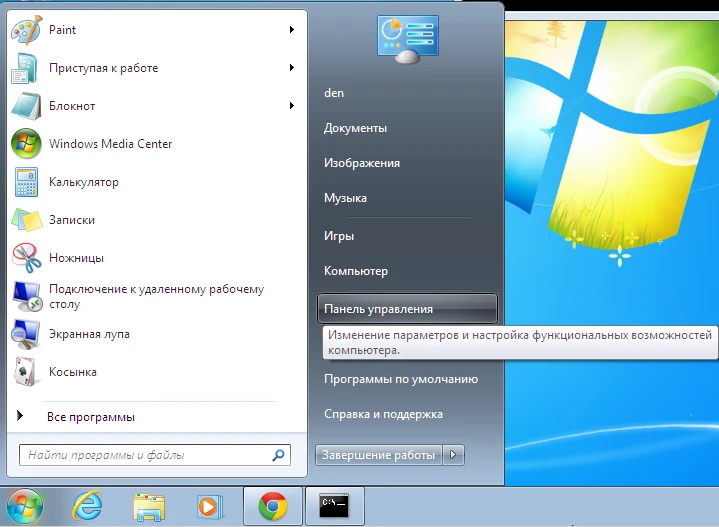Click the Найти программы и файлы search field
719x527 pixels.
click(x=145, y=455)
